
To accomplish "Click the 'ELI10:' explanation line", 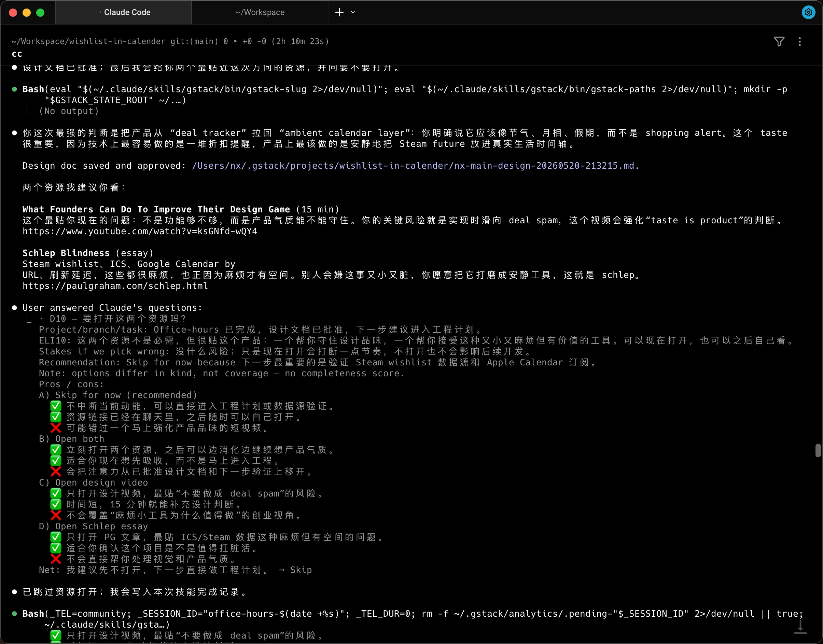I will [416, 340].
